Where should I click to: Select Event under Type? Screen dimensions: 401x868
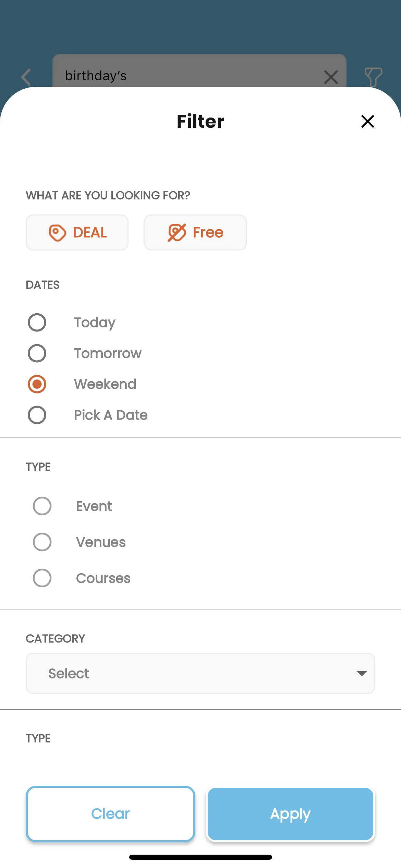click(42, 506)
